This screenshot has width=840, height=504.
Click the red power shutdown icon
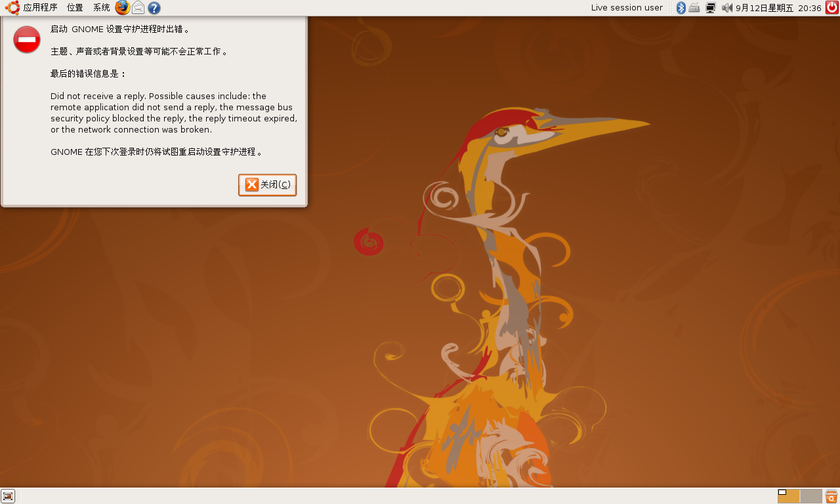[x=832, y=8]
